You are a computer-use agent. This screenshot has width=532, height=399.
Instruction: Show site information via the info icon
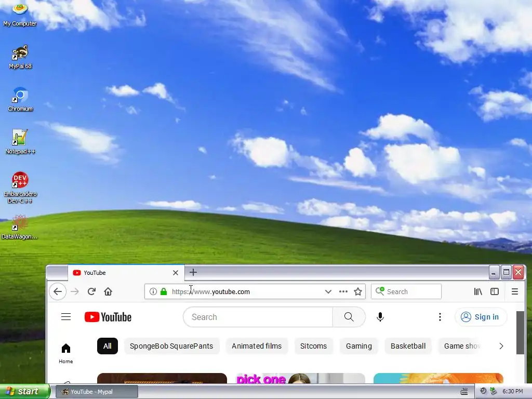click(x=153, y=291)
